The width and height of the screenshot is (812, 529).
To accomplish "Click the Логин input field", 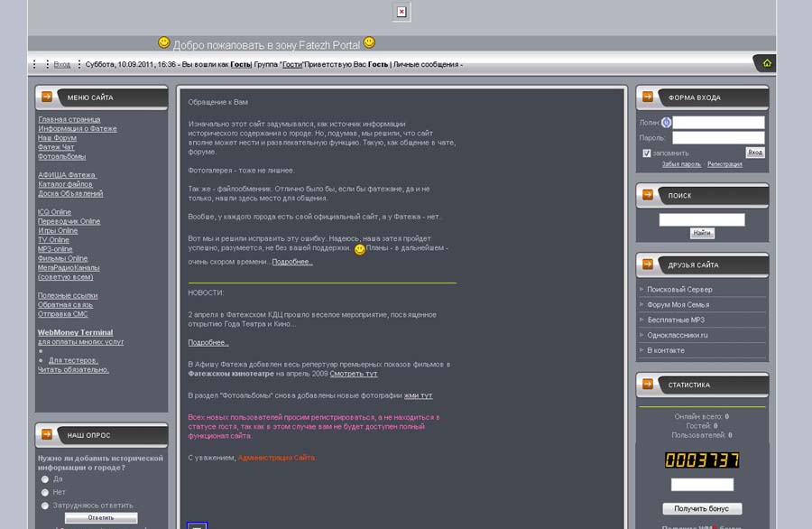I will (718, 122).
